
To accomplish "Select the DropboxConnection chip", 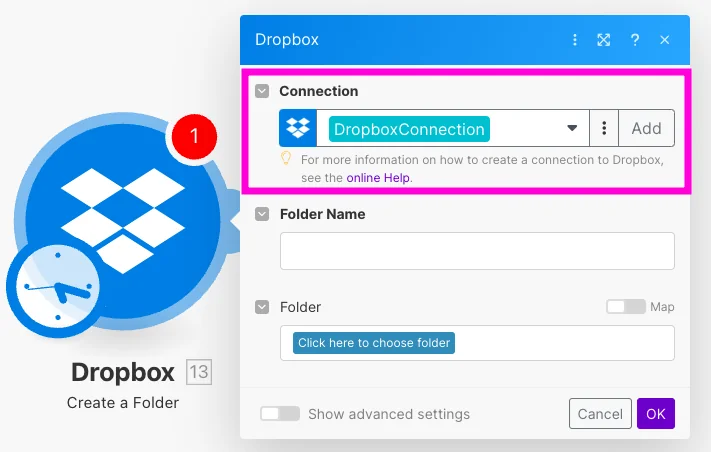I will [x=409, y=129].
